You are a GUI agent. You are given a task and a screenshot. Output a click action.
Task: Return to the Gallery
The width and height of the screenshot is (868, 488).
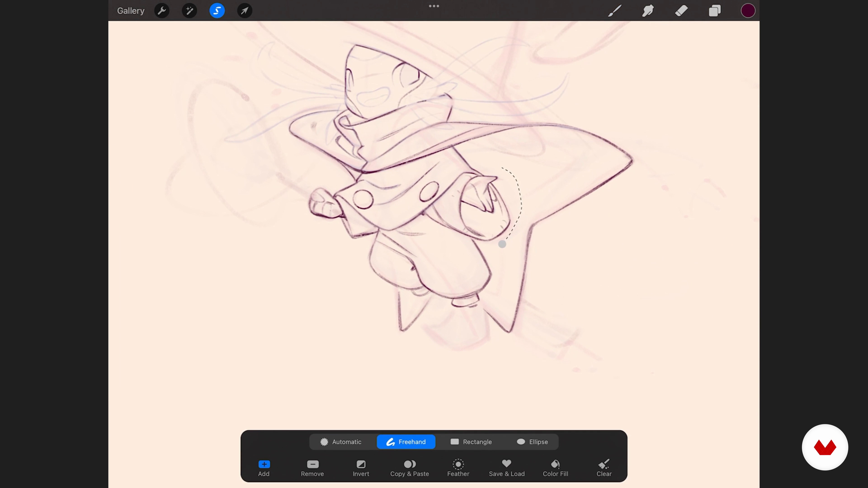point(130,11)
